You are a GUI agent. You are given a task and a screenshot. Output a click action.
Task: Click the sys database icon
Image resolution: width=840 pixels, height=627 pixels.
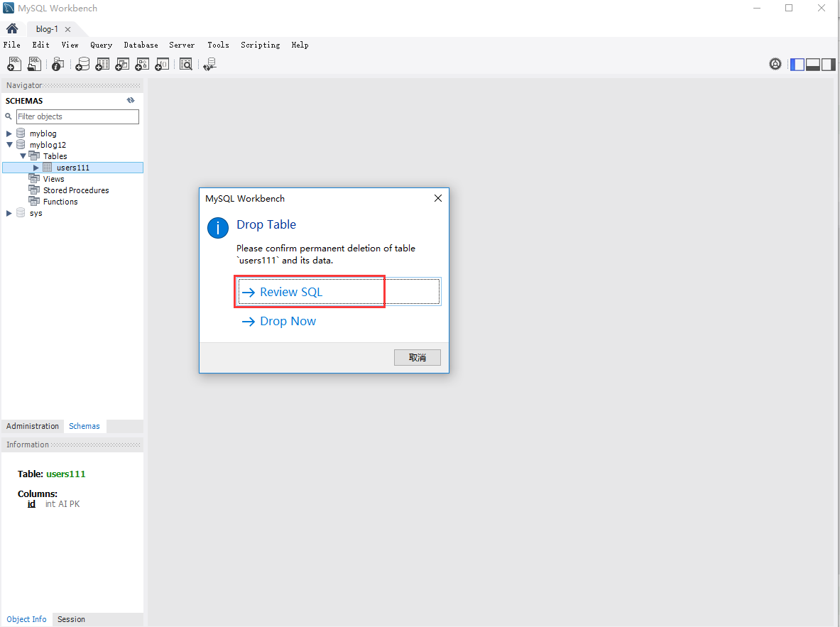tap(21, 213)
